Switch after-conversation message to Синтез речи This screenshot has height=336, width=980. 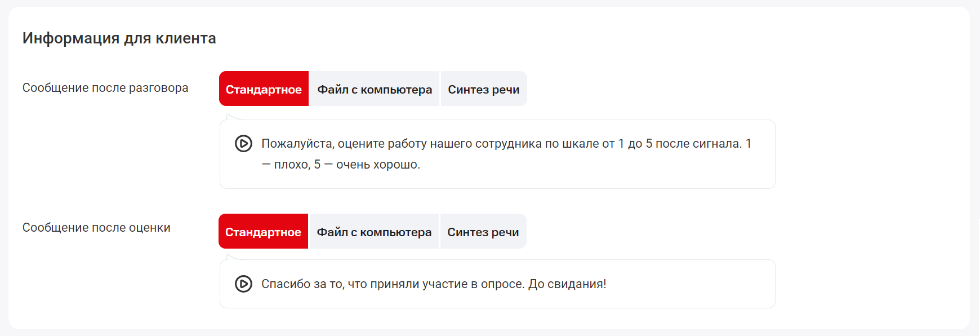(483, 89)
